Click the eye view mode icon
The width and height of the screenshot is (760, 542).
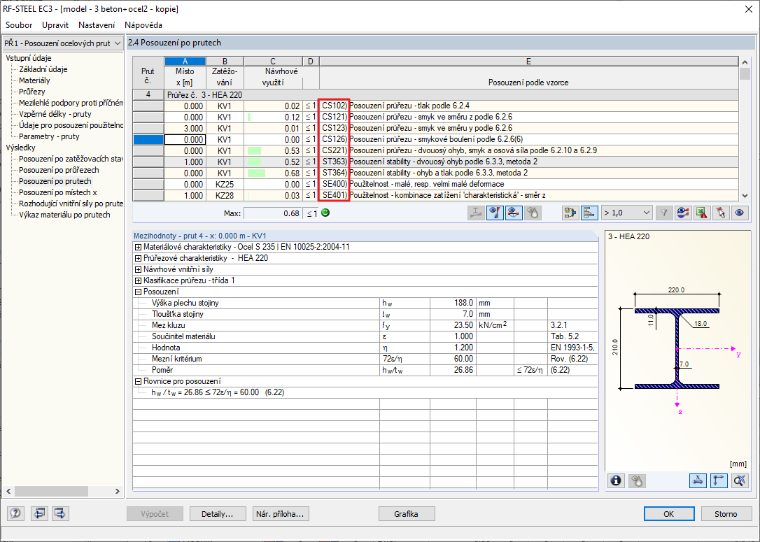coord(739,213)
